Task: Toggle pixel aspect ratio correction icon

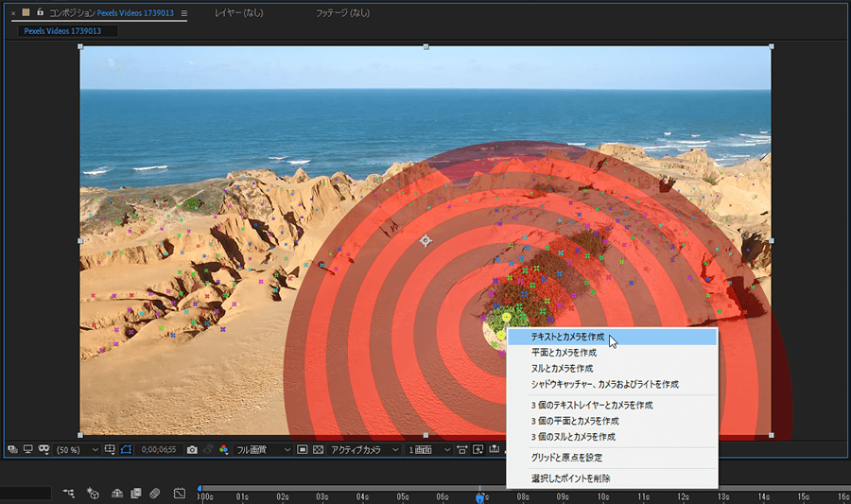Action: (x=461, y=450)
